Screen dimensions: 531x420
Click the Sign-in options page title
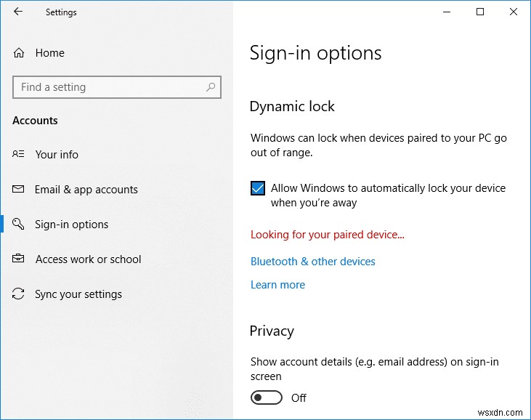click(x=315, y=54)
